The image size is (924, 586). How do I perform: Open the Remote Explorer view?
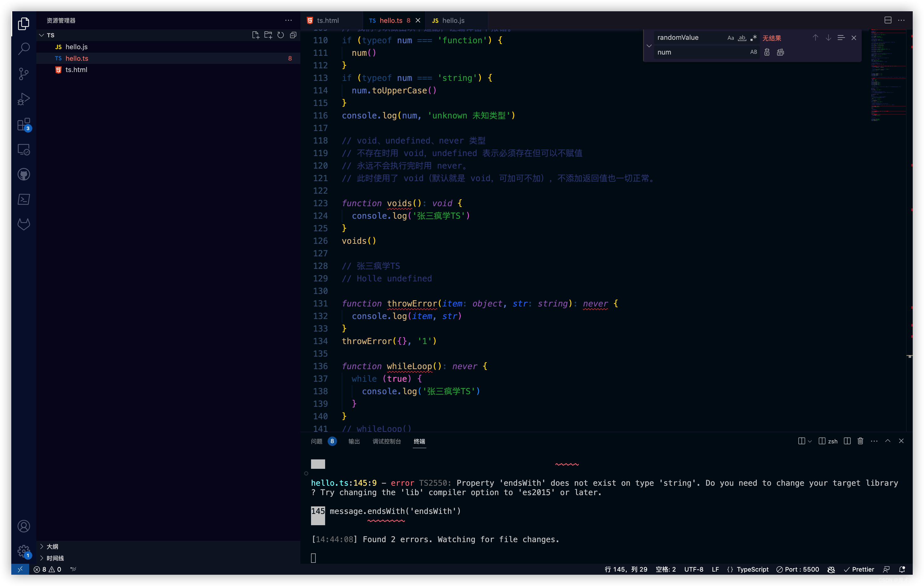[24, 149]
